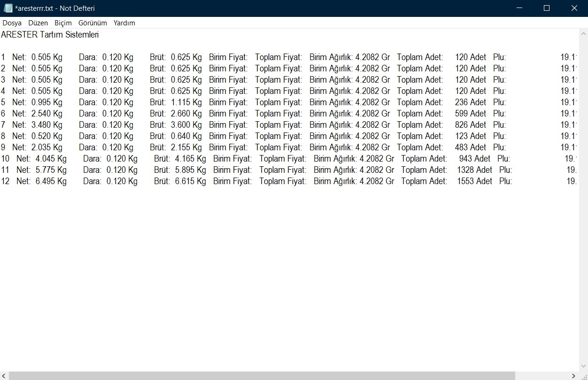588x380 pixels.
Task: Click the Notepad icon in title bar
Action: coord(8,8)
